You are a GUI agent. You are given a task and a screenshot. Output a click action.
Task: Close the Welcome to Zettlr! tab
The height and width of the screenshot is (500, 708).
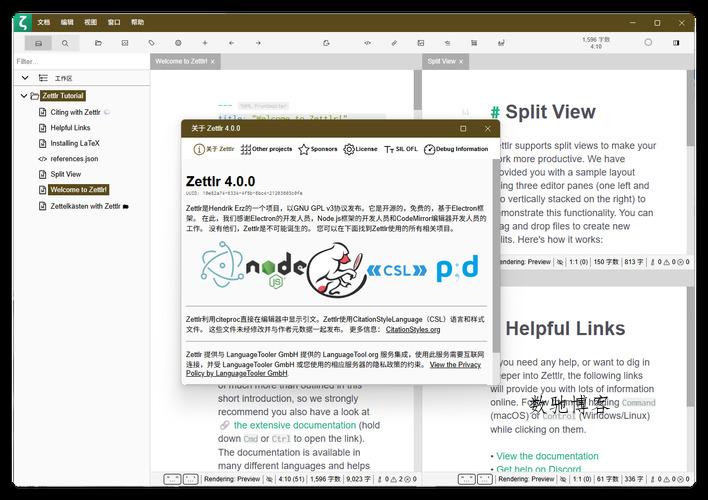[213, 61]
